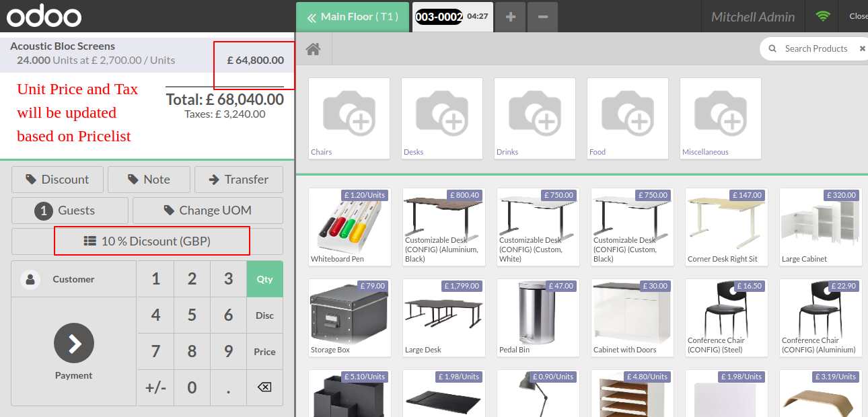Add Large Desk to the order

point(443,317)
